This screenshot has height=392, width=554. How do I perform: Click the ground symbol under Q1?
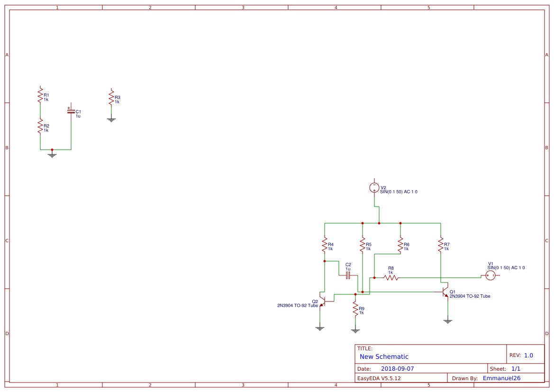(x=448, y=321)
